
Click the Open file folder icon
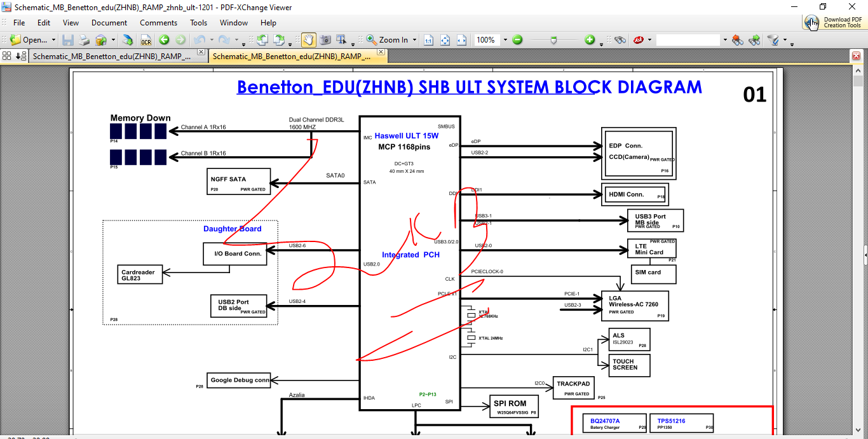[15, 39]
